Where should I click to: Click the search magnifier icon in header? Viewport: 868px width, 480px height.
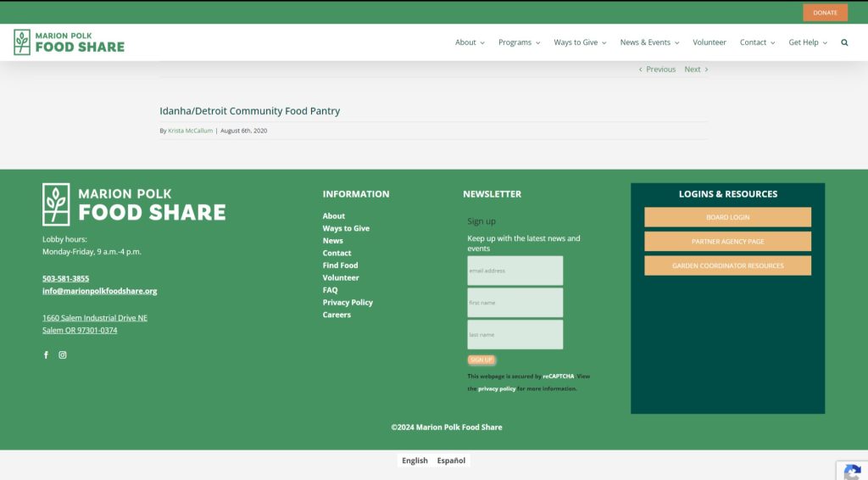(x=844, y=42)
